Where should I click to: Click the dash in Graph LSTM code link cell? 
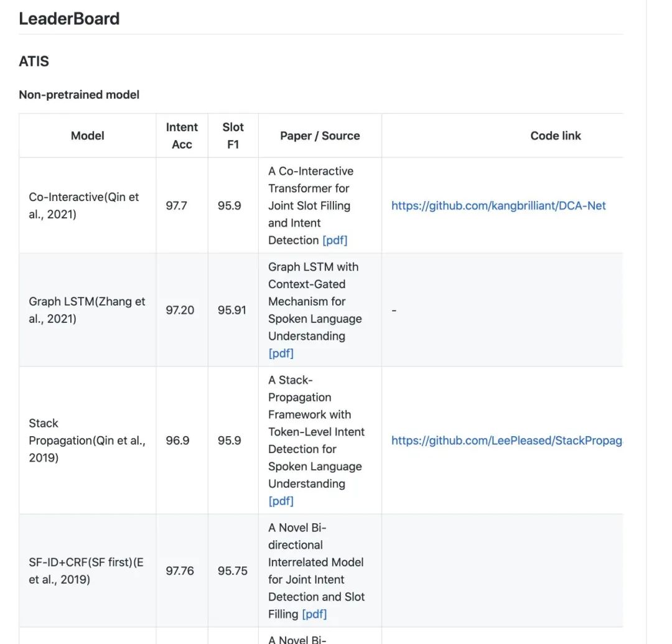pyautogui.click(x=394, y=310)
